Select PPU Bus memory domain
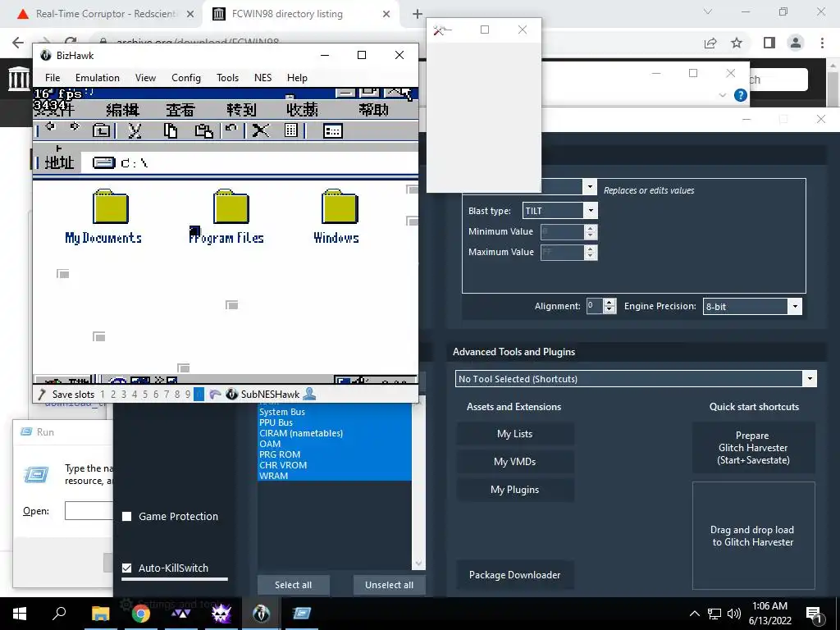Image resolution: width=840 pixels, height=630 pixels. tap(335, 422)
